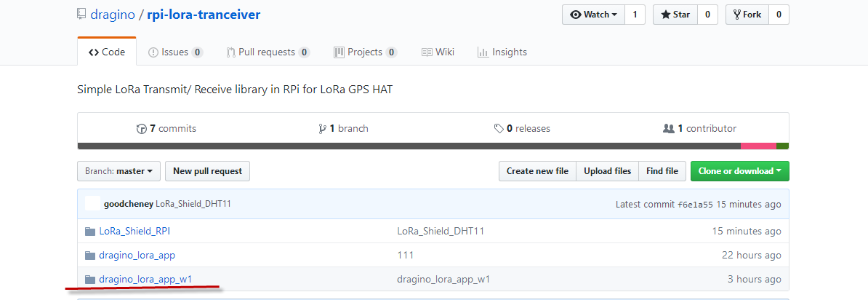Screen dimensions: 868x300
Task: Click goodcheney avatar thumbnail
Action: [92, 203]
